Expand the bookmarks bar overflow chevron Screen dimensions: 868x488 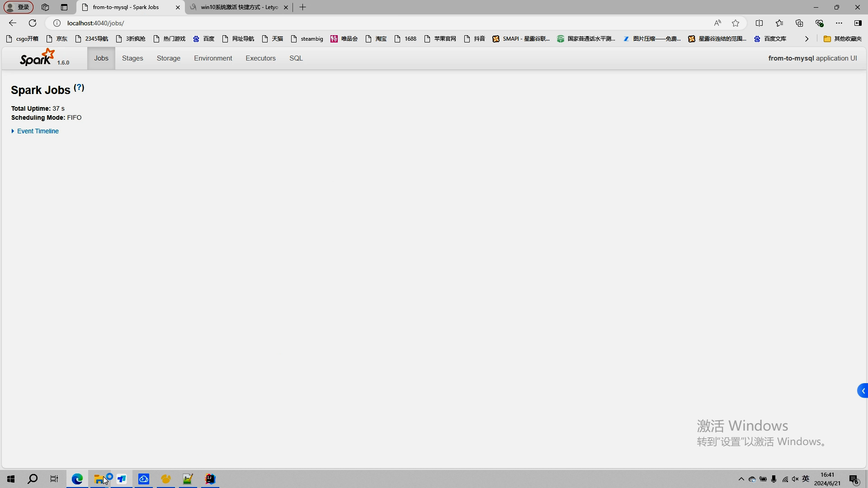coord(807,39)
